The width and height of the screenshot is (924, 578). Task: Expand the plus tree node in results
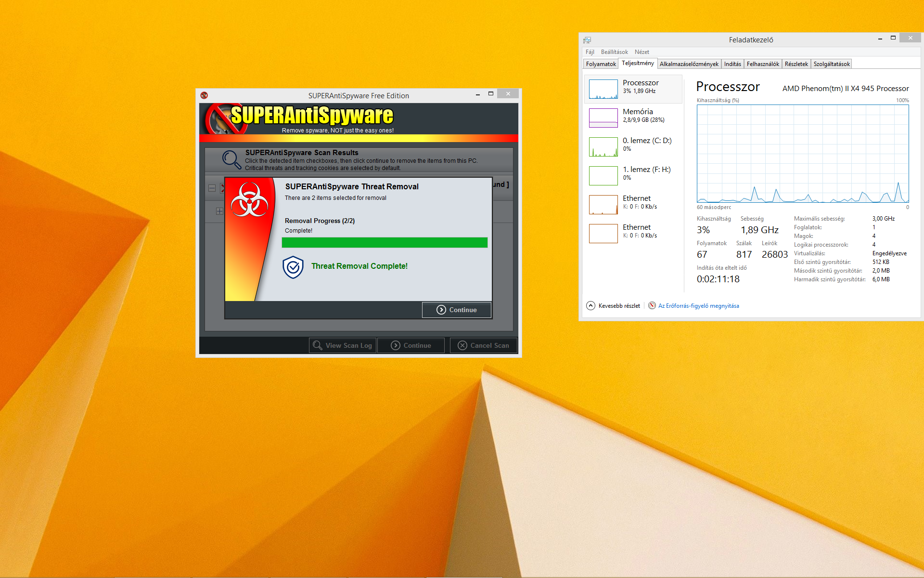pos(219,211)
